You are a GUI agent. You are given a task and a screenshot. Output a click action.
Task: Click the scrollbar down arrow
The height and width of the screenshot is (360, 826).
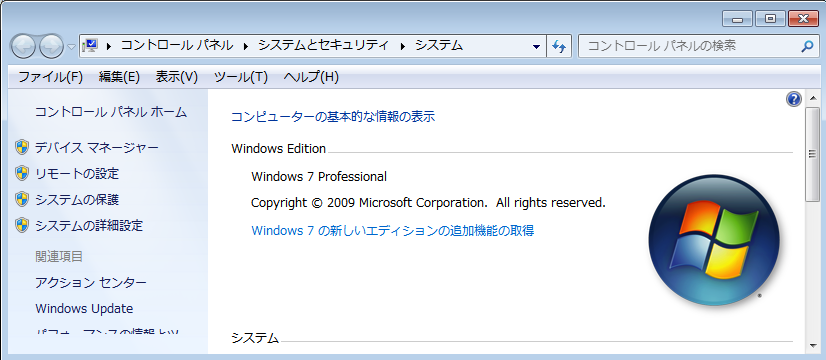(x=813, y=346)
